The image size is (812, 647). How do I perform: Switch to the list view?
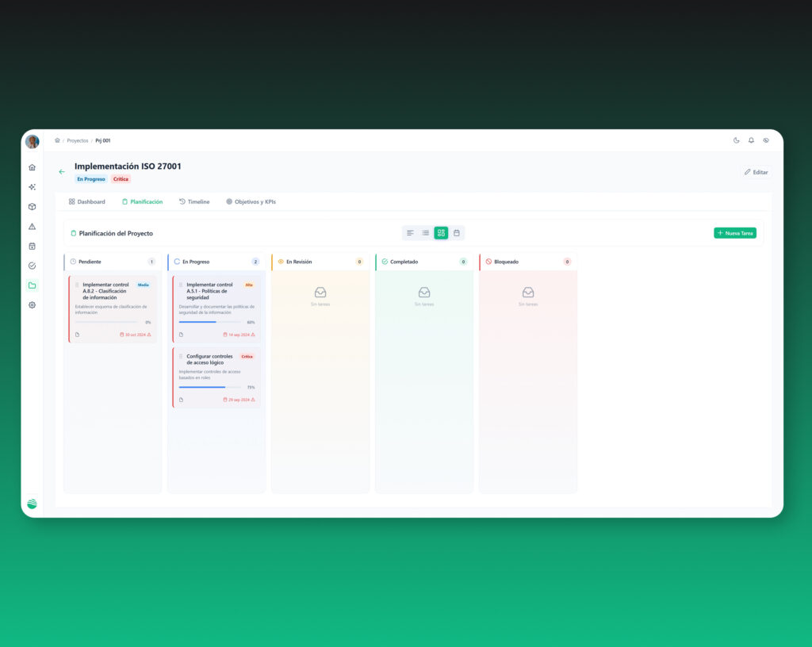point(426,233)
